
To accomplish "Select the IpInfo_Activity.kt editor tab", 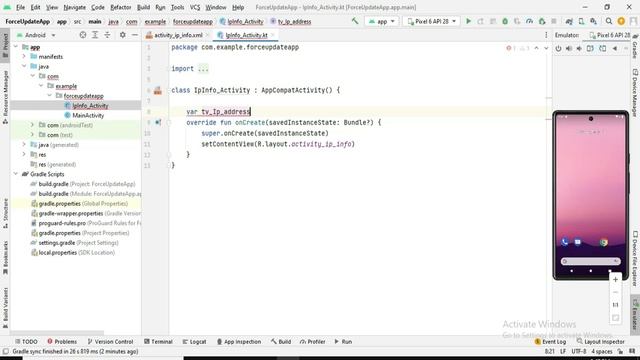I will [245, 36].
